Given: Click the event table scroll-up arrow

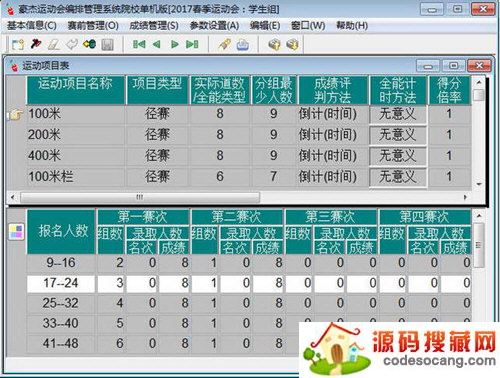Looking at the screenshot, I should (479, 82).
